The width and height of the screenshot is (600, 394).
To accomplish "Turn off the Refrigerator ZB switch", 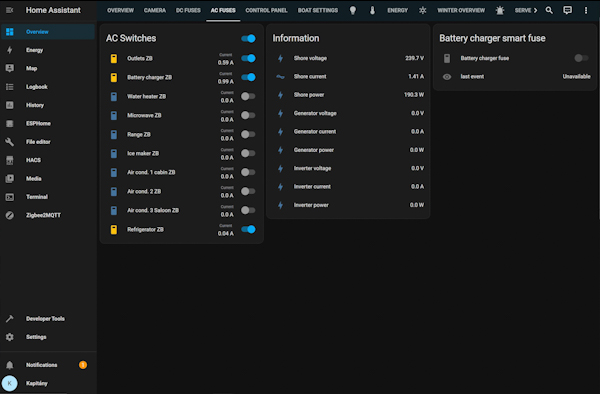I will tap(248, 230).
